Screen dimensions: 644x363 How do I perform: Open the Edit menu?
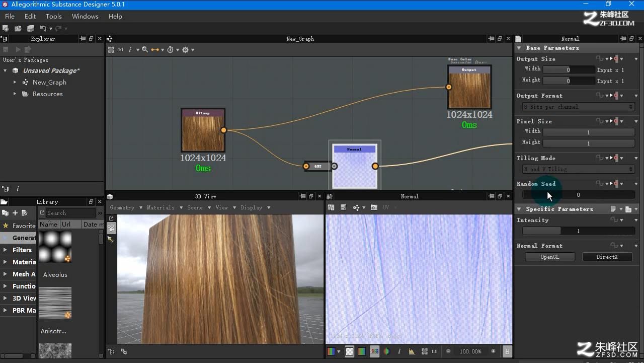[x=30, y=16]
